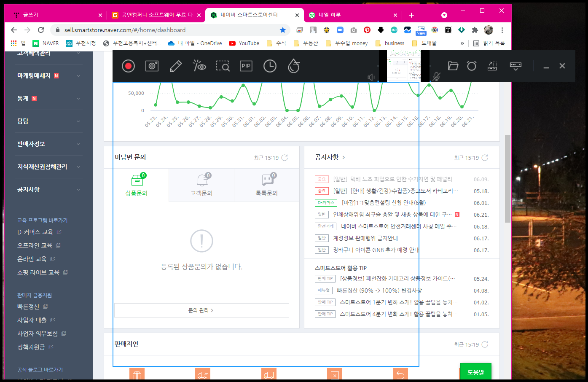Select the area zoom magnifier tool in recorder
The width and height of the screenshot is (588, 382).
pyautogui.click(x=223, y=66)
